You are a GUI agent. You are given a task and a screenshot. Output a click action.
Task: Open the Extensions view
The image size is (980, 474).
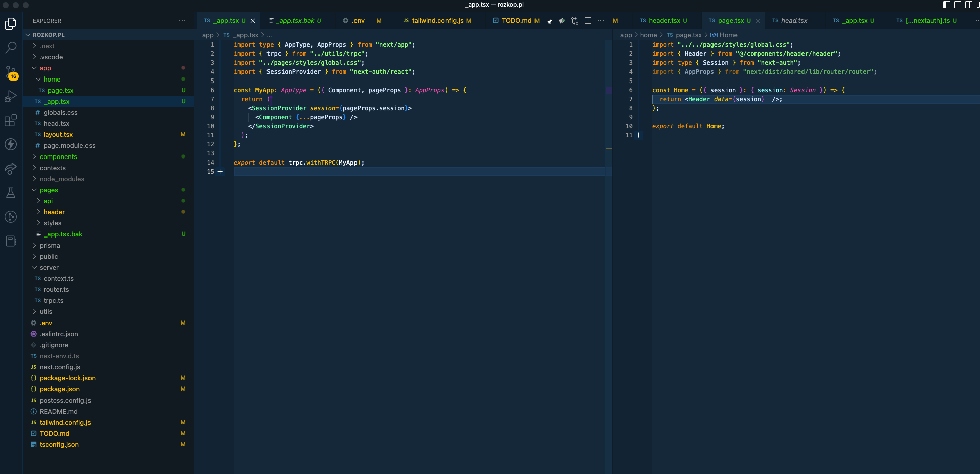click(11, 121)
